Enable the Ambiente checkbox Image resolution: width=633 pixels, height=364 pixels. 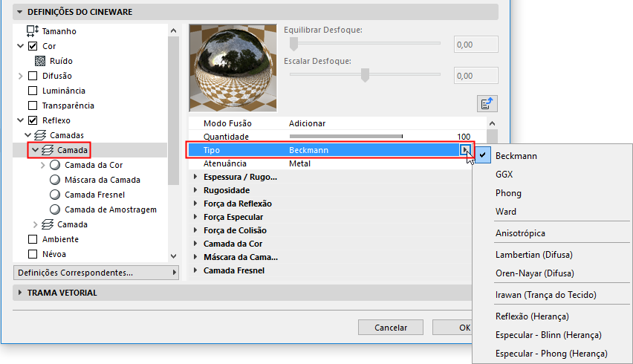click(x=33, y=239)
